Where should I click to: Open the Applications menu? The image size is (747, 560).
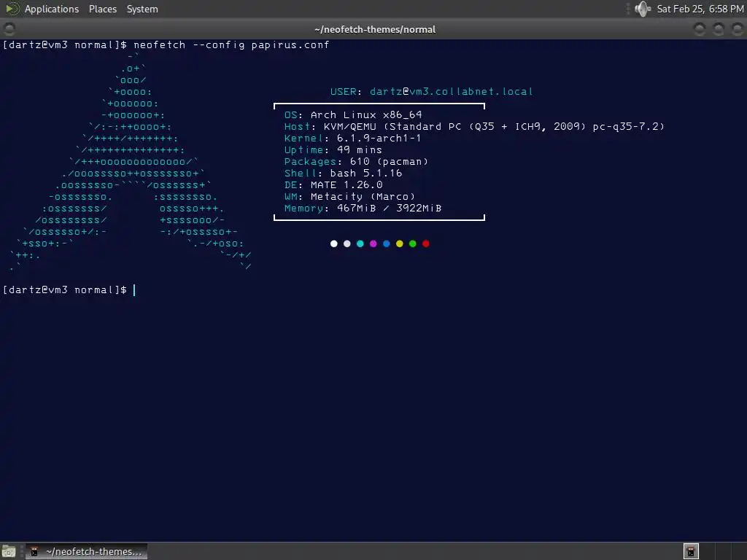(52, 9)
